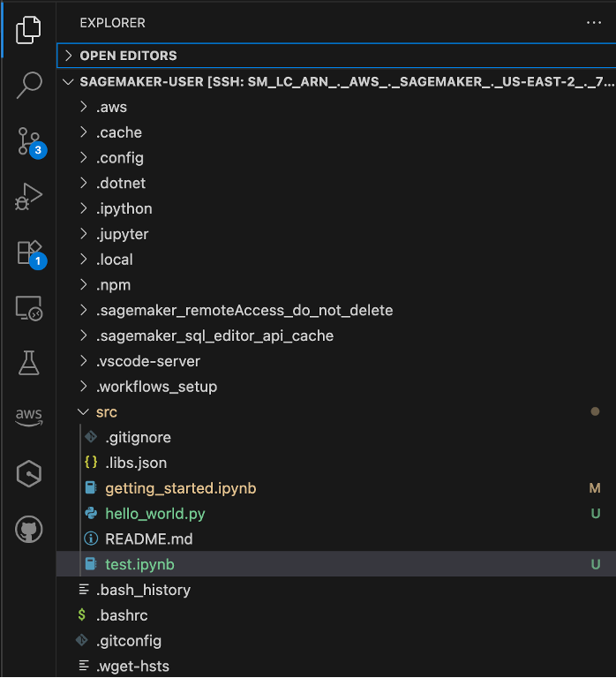Open the hello_world.py file
The width and height of the screenshot is (616, 678).
[154, 514]
